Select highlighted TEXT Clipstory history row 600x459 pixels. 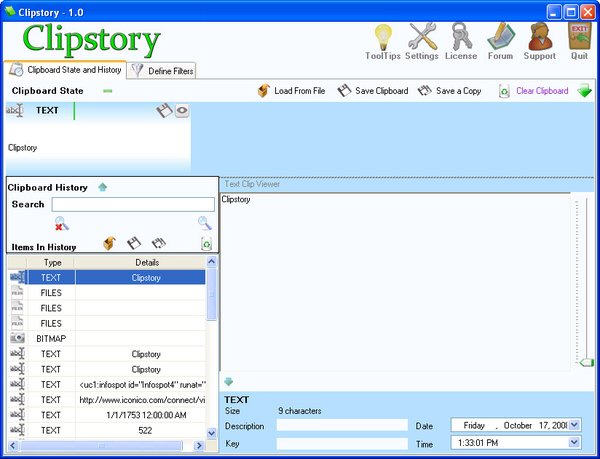[107, 278]
